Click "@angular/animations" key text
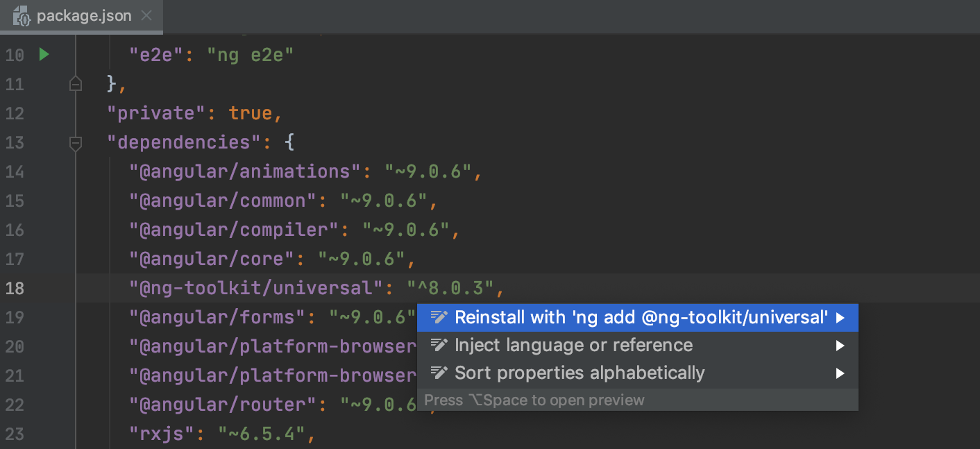Image resolution: width=980 pixels, height=449 pixels. click(246, 171)
